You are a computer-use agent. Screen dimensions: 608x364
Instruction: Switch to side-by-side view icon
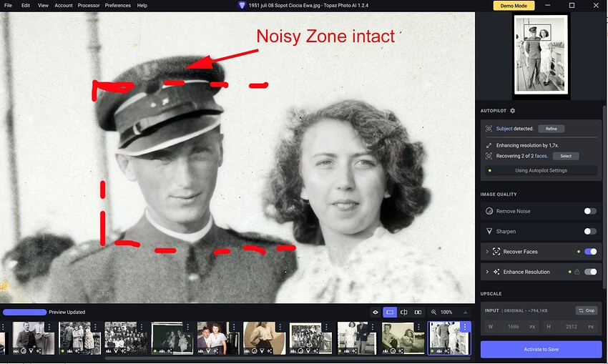pos(418,313)
